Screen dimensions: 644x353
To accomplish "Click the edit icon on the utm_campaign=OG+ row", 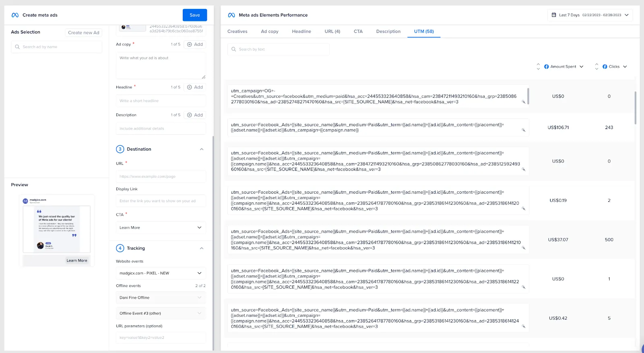I will (524, 102).
